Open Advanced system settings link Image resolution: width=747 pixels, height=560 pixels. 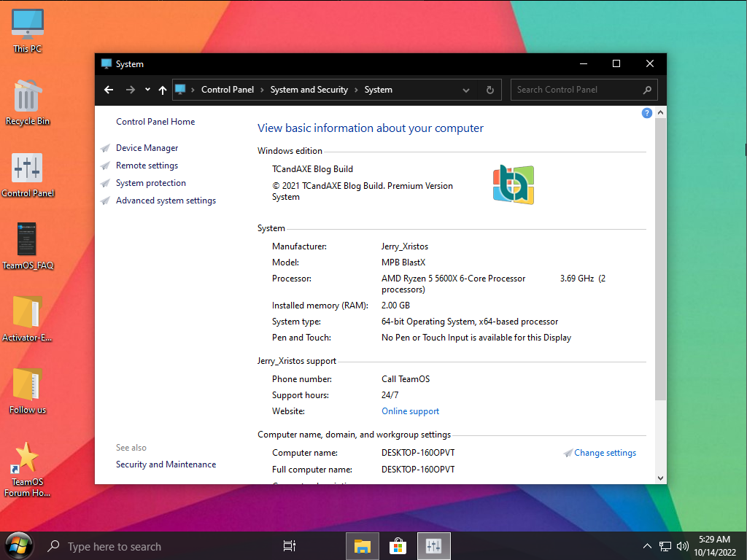166,201
